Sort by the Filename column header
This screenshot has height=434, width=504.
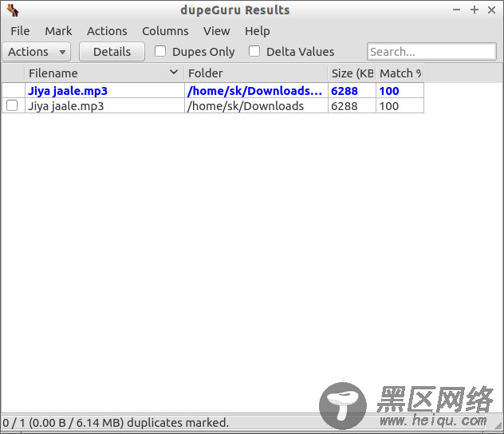[104, 73]
